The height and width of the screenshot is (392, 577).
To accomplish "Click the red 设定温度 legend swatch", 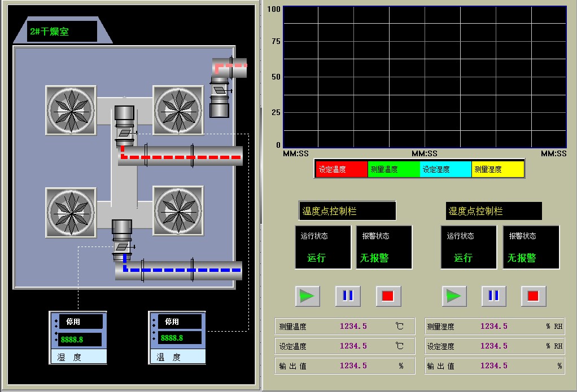I will (x=341, y=169).
